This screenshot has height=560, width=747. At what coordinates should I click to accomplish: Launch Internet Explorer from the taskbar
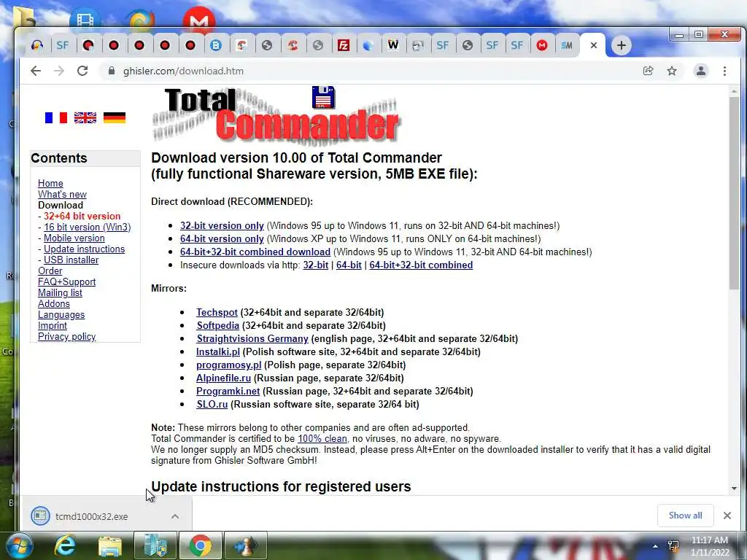click(x=65, y=545)
